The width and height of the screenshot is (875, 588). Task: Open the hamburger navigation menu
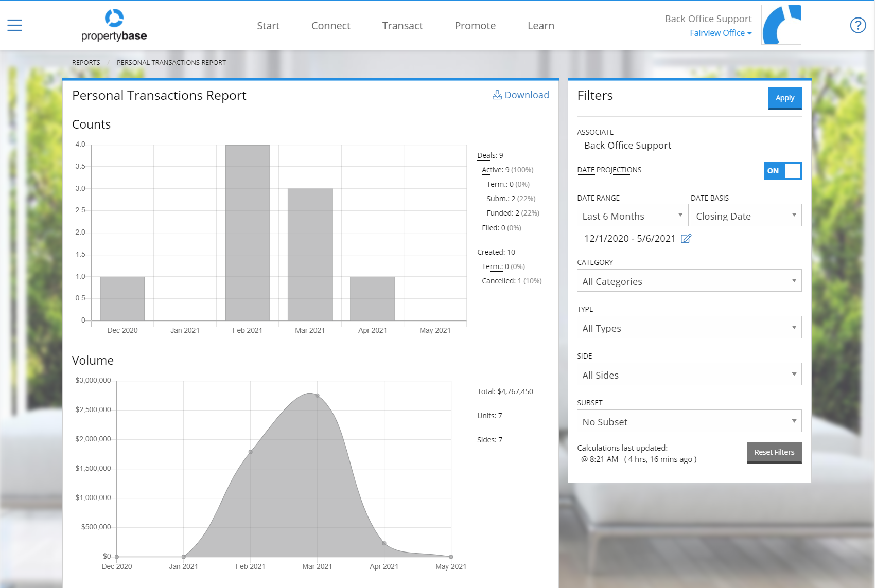(14, 24)
